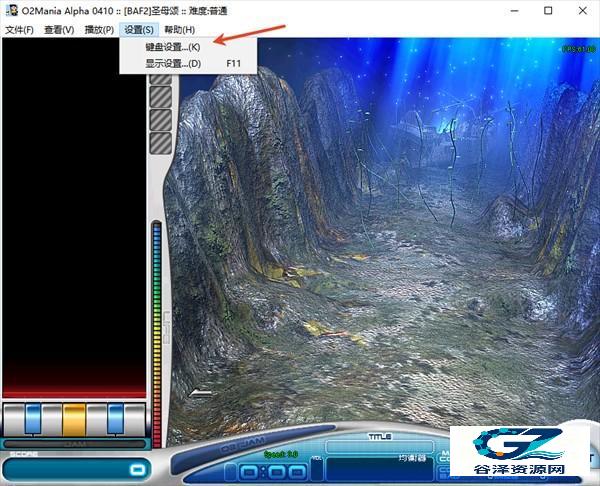Click the SCORE counter display
The height and width of the screenshot is (486, 600).
click(x=77, y=470)
